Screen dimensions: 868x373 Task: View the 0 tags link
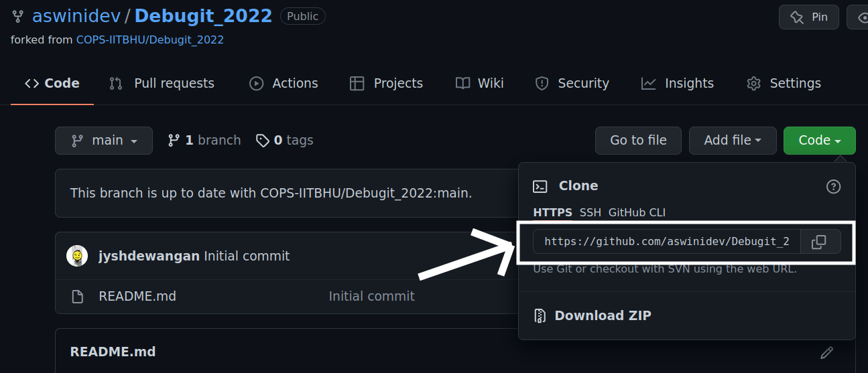pos(285,140)
